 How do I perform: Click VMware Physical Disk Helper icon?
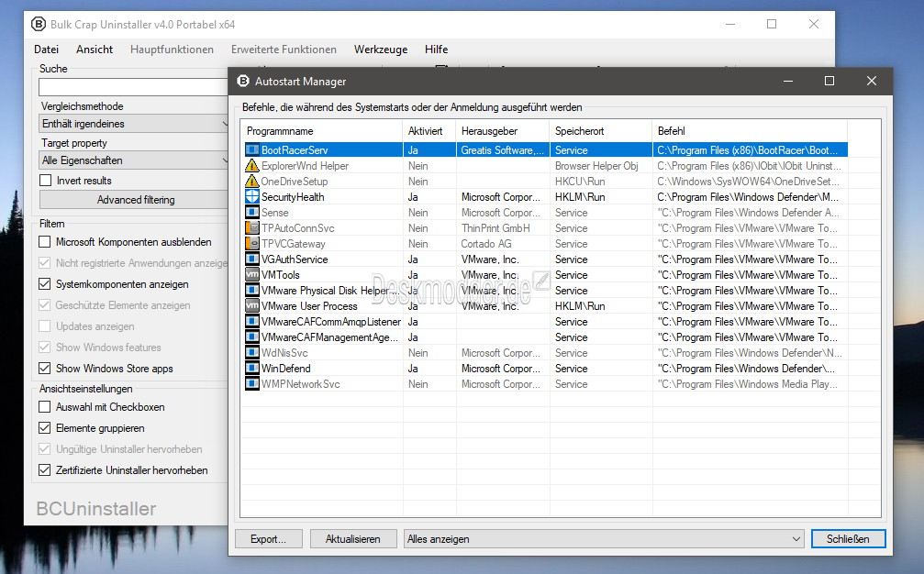[x=252, y=291]
